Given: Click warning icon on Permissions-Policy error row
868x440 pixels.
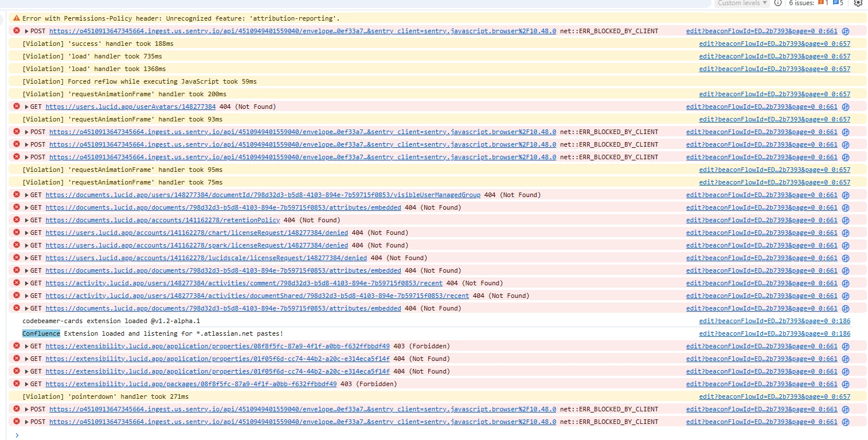Looking at the screenshot, I should 17,18.
